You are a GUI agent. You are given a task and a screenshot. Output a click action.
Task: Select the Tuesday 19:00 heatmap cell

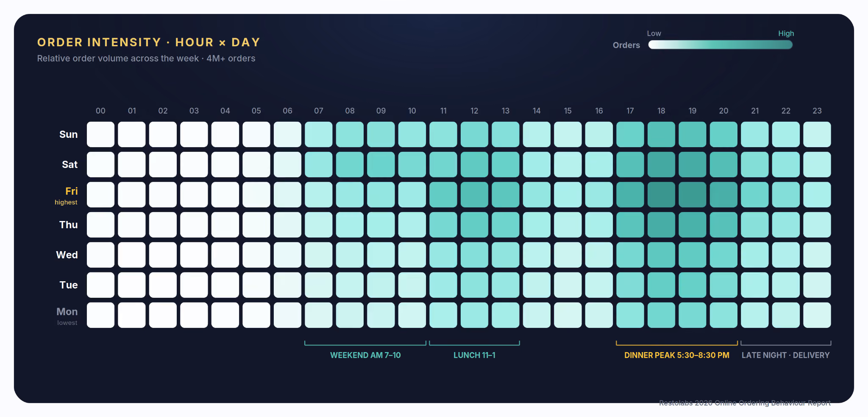693,285
